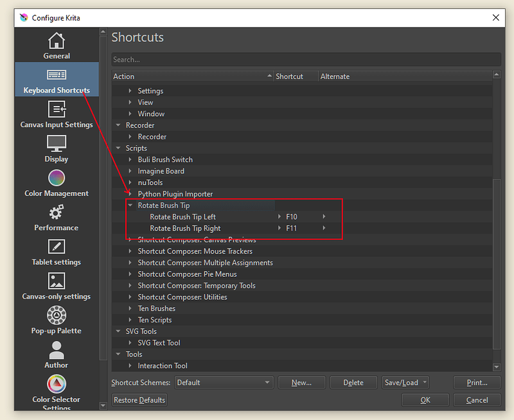The width and height of the screenshot is (514, 420).
Task: Collapse the SVG Tools category
Action: [x=118, y=331]
